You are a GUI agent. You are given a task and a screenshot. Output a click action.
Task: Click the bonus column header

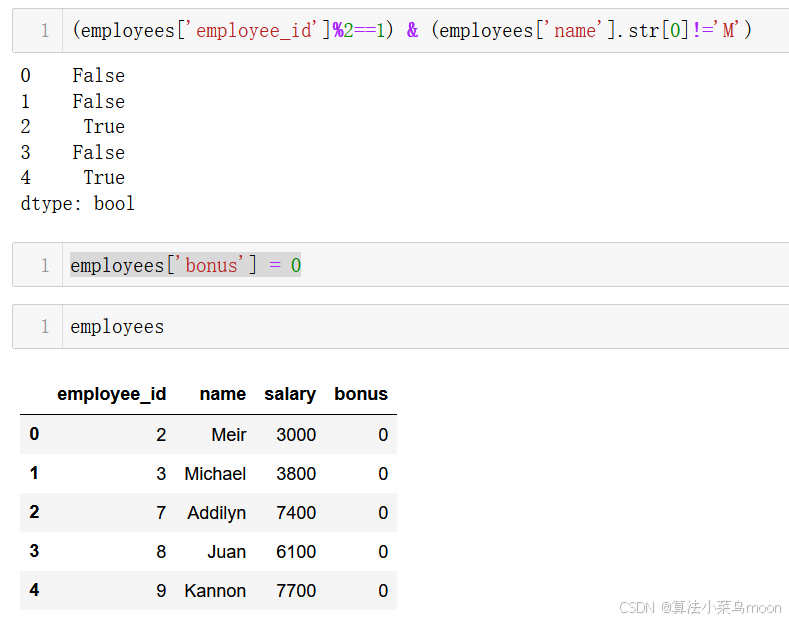tap(361, 394)
